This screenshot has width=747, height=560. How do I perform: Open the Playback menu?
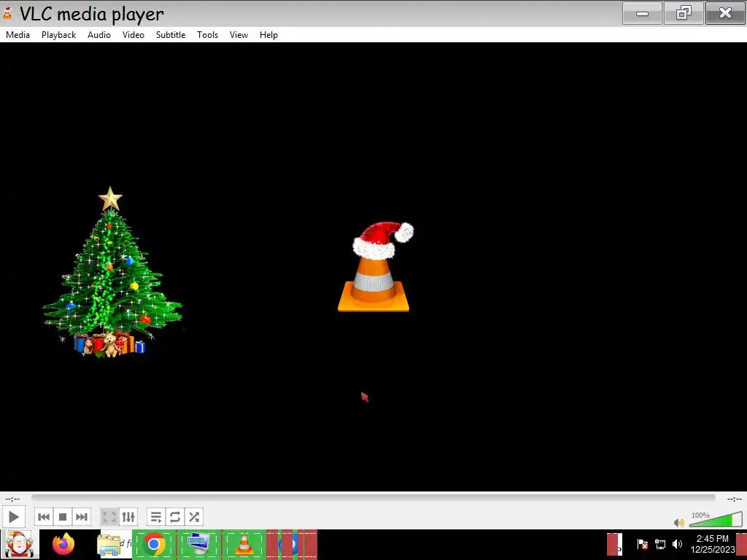pyautogui.click(x=58, y=35)
